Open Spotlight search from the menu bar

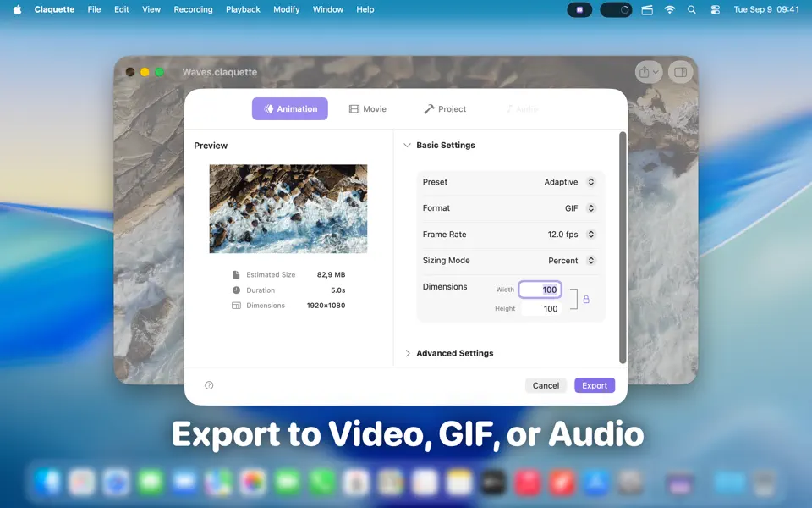[x=691, y=9]
